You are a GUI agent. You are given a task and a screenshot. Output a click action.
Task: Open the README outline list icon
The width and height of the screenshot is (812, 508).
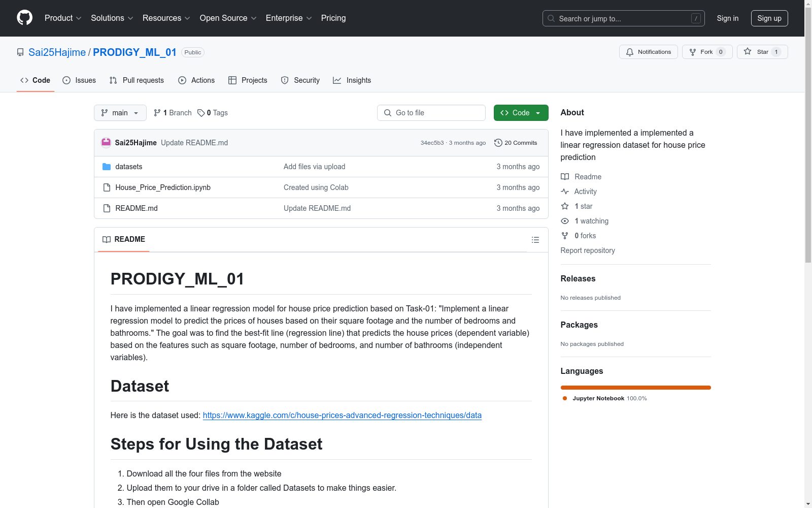click(x=535, y=240)
